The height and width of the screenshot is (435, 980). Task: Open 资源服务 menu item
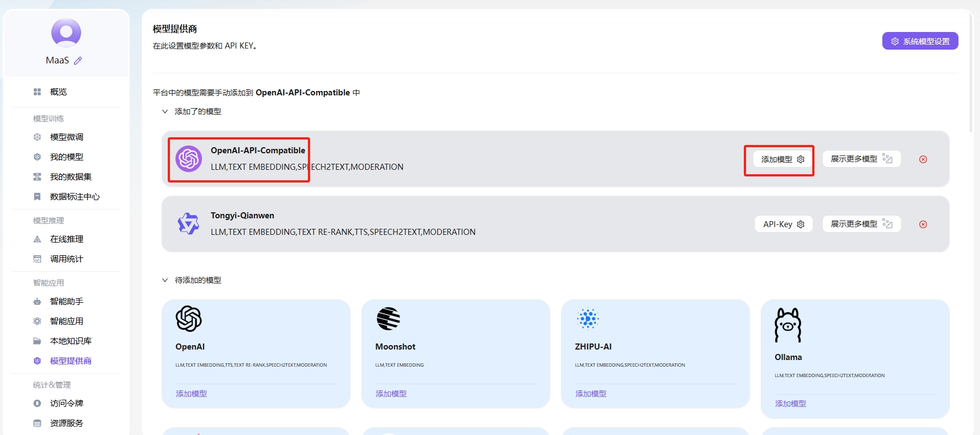(x=66, y=423)
